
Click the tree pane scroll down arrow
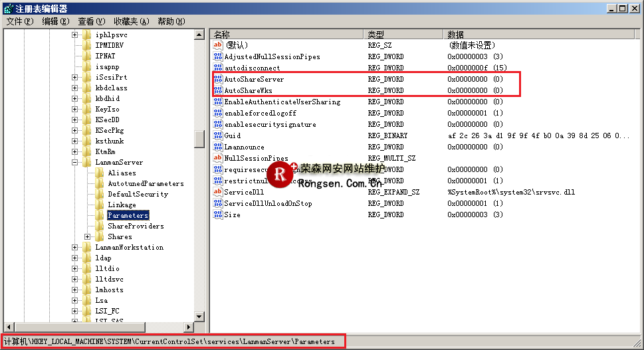pyautogui.click(x=199, y=317)
